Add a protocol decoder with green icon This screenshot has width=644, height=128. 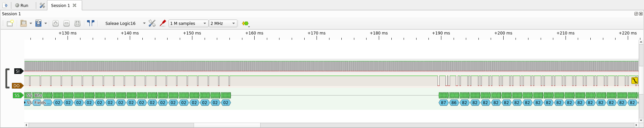click(x=245, y=23)
